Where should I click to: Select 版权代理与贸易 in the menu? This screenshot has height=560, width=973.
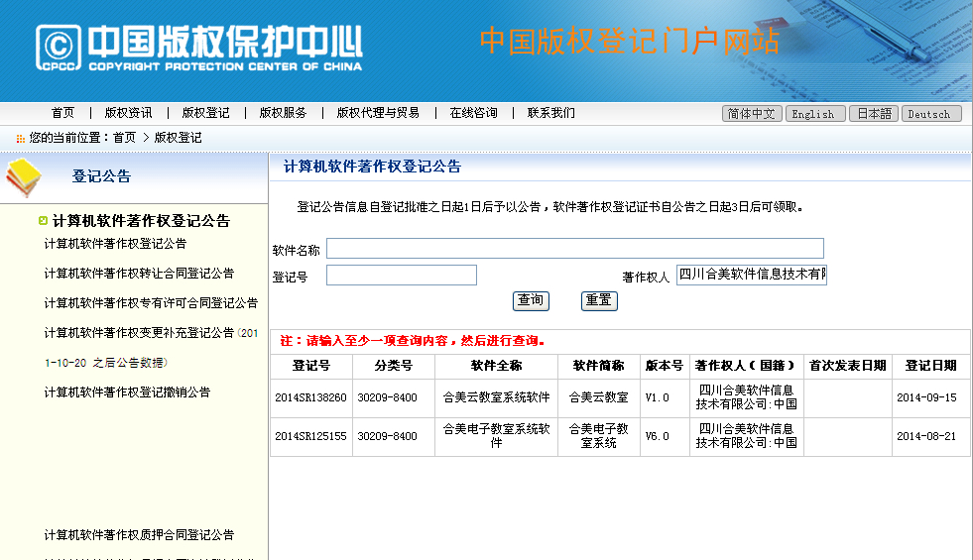(378, 113)
